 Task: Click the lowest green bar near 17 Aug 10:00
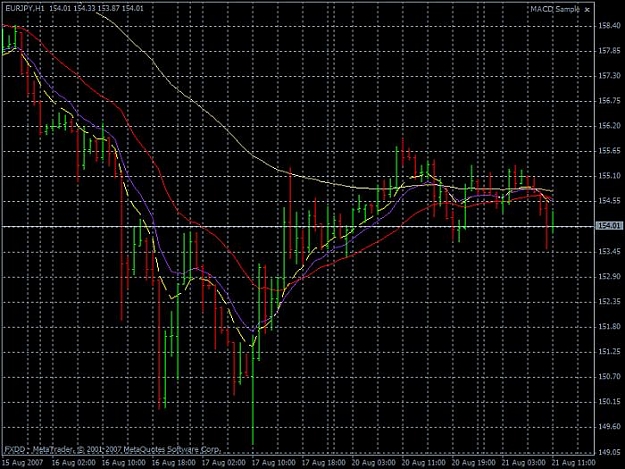[x=253, y=390]
